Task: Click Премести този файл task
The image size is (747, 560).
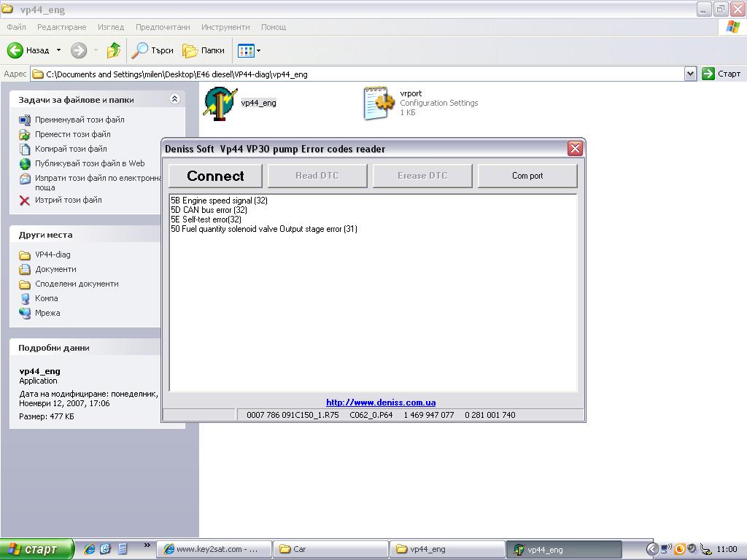Action: coord(73,134)
